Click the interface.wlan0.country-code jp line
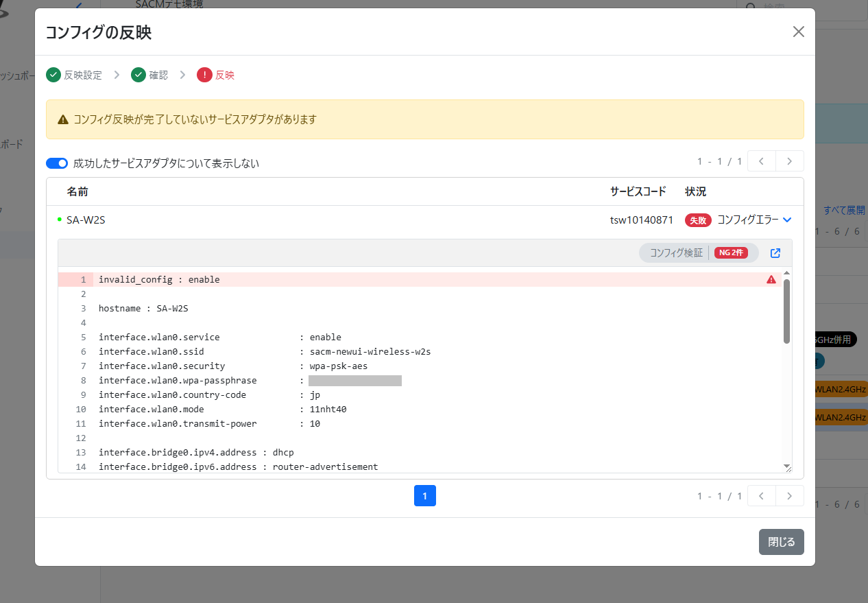The width and height of the screenshot is (868, 603). tap(209, 395)
